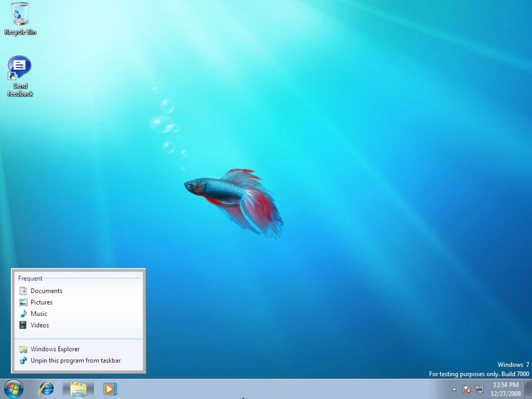Open Pictures from the jump list
The width and height of the screenshot is (532, 399).
(79, 302)
